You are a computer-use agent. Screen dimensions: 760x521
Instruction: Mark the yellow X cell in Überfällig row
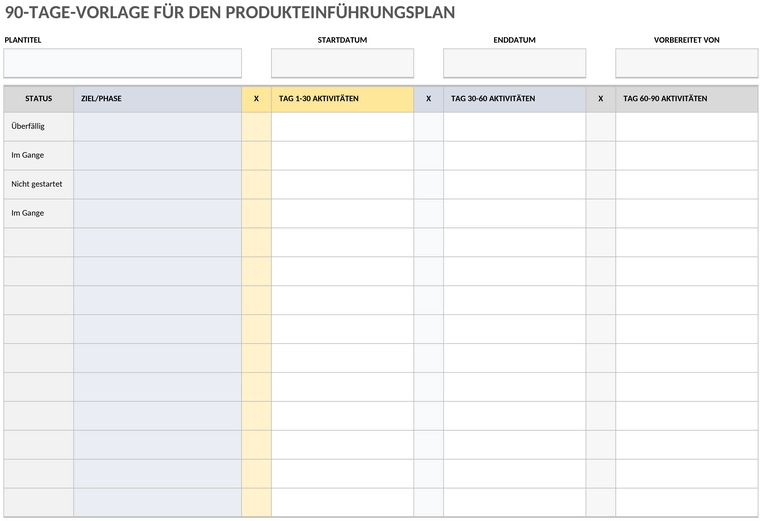coord(256,127)
